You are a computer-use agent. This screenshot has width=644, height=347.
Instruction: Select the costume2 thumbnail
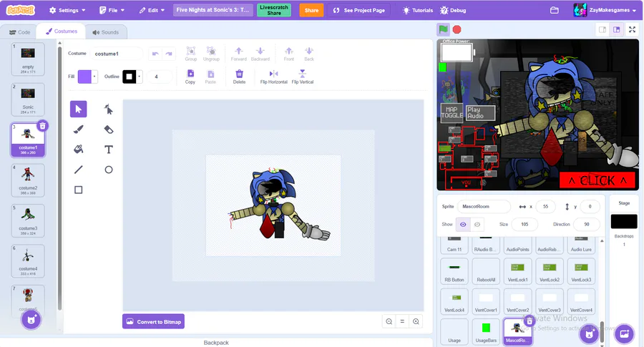pos(28,180)
